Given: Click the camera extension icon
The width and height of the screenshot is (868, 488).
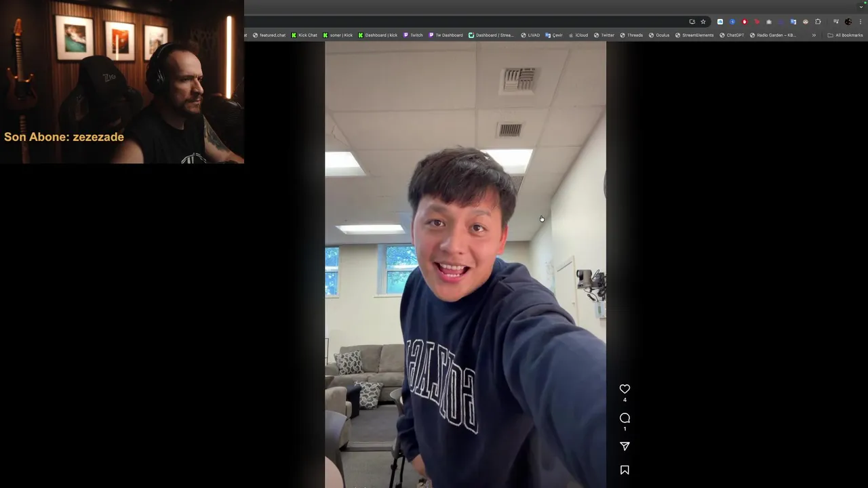Looking at the screenshot, I should click(x=769, y=22).
